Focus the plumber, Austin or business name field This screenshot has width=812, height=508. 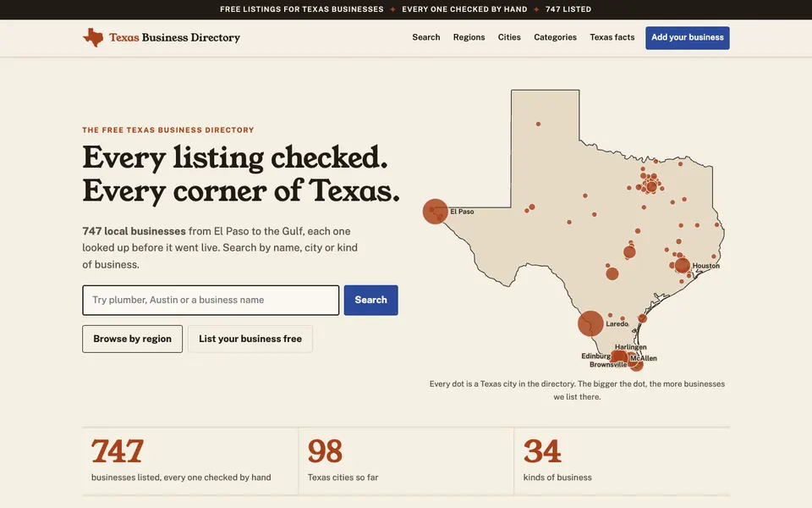click(211, 300)
